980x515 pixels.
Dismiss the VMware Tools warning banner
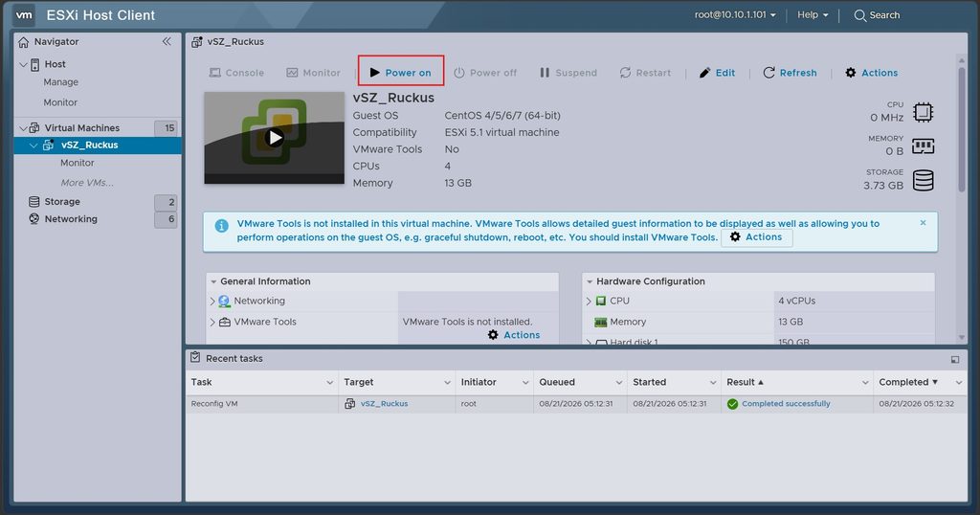click(x=924, y=222)
